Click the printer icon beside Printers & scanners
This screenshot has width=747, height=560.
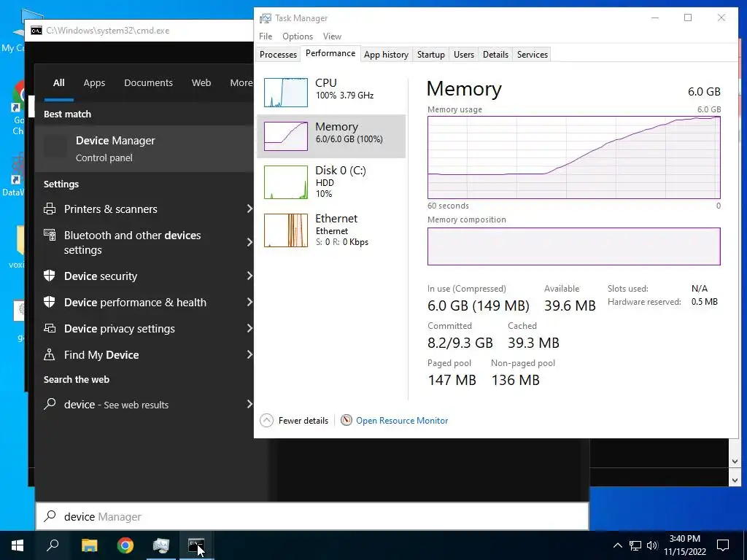click(50, 209)
